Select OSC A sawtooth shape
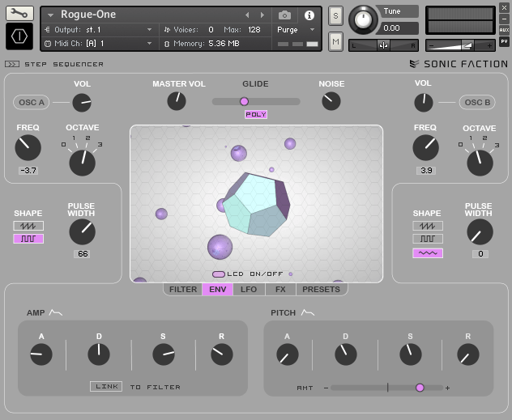The width and height of the screenshot is (512, 420). (28, 226)
